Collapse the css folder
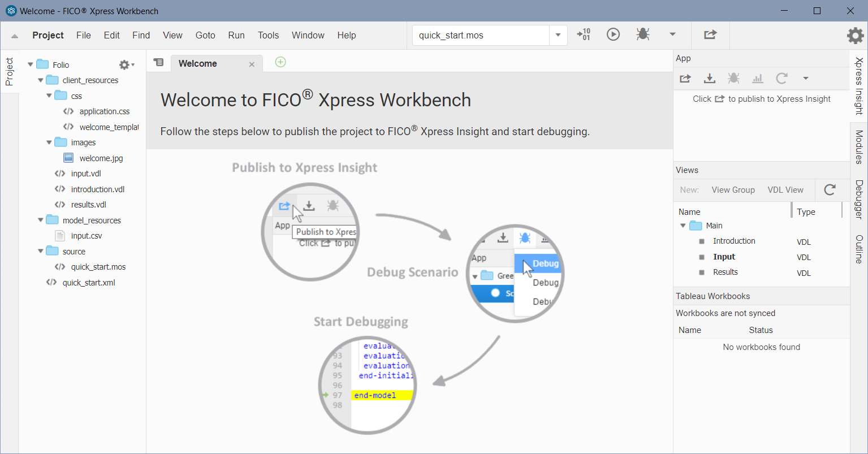 (x=49, y=96)
